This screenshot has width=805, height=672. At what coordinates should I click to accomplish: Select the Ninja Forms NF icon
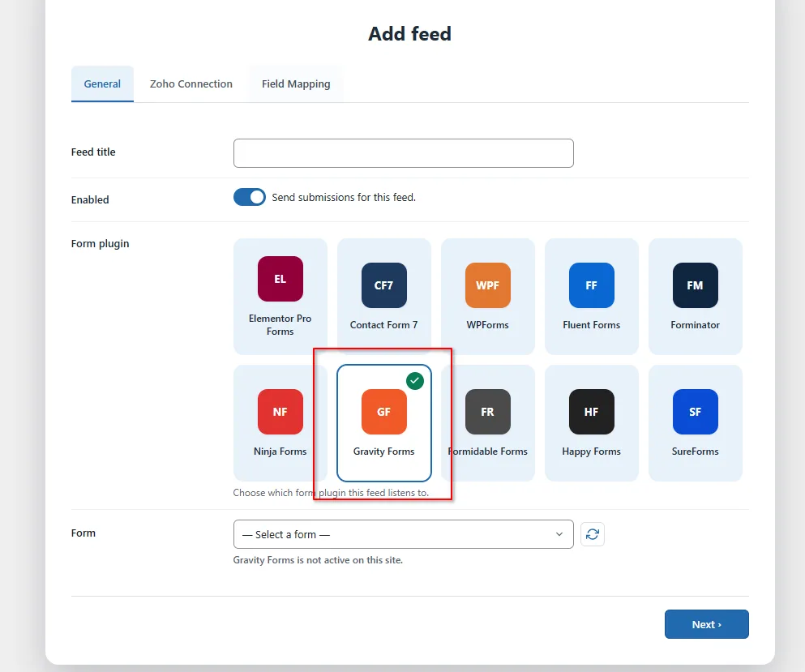tap(280, 412)
